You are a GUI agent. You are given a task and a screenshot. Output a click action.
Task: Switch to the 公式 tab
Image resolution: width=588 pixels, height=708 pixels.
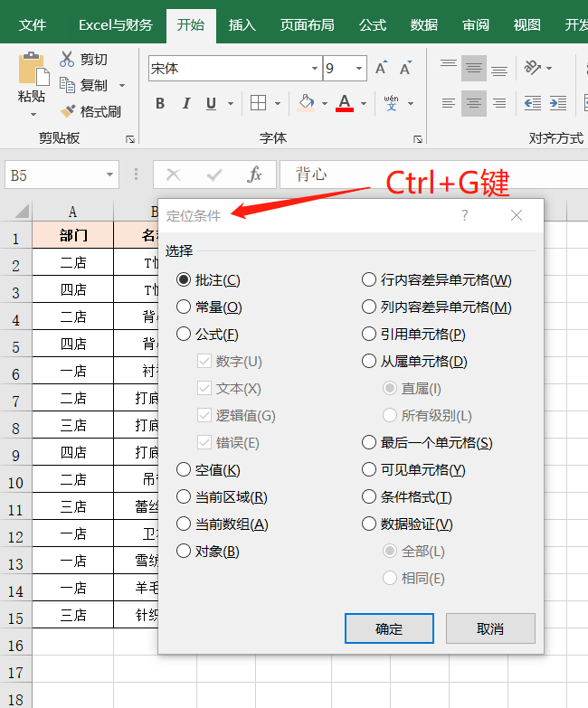click(373, 24)
